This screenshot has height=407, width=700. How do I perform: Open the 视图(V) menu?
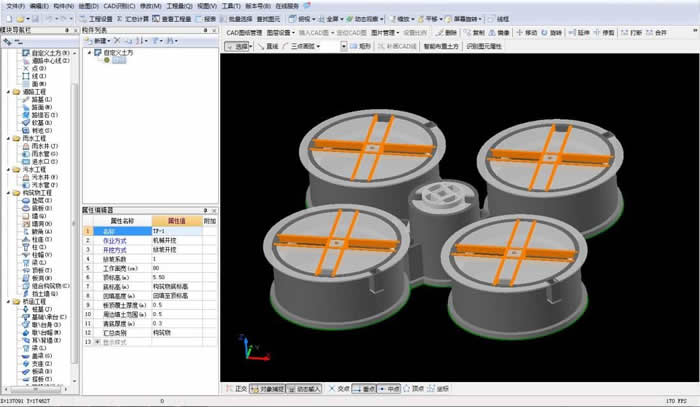click(x=207, y=6)
